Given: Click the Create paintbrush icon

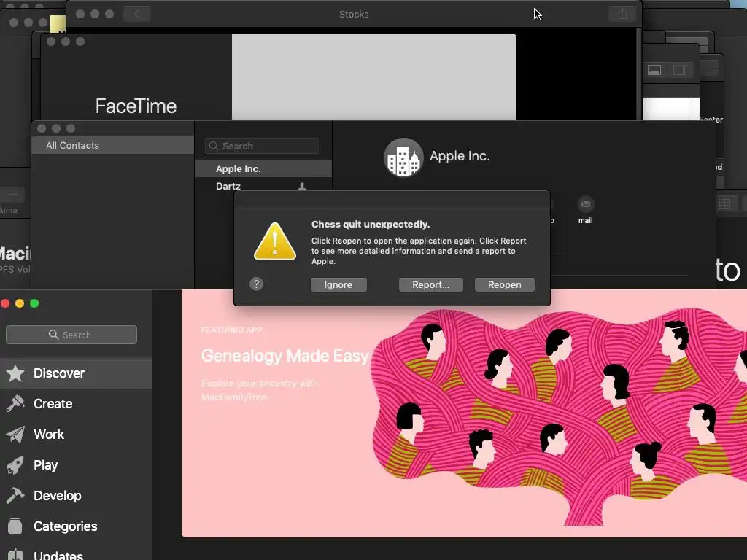Looking at the screenshot, I should click(15, 404).
